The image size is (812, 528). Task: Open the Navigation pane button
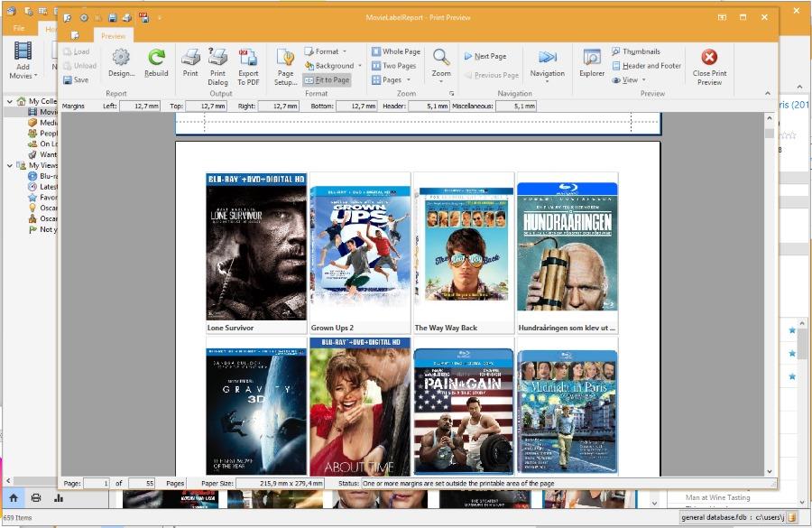pyautogui.click(x=548, y=63)
